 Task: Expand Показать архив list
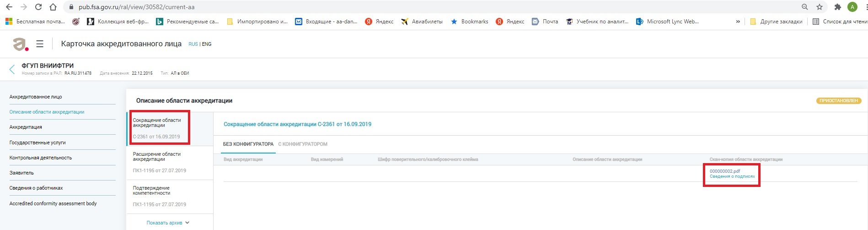167,223
